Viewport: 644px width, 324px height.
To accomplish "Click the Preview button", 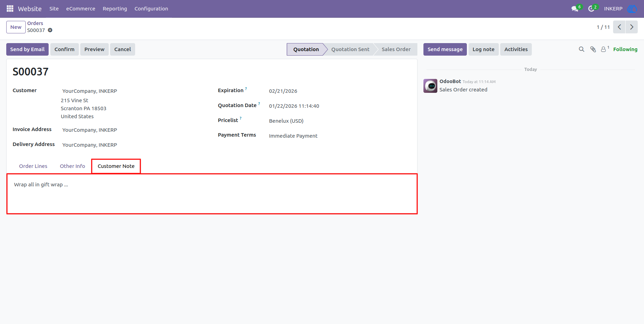I will click(94, 49).
